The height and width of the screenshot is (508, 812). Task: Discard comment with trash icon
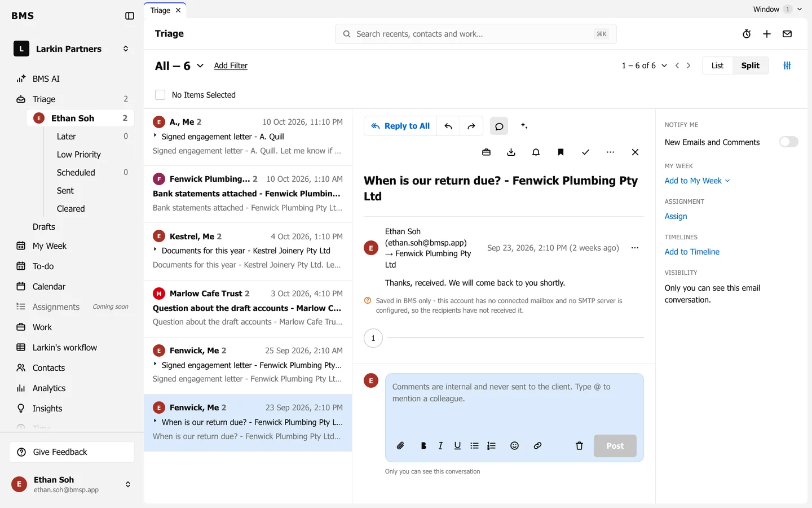[579, 446]
